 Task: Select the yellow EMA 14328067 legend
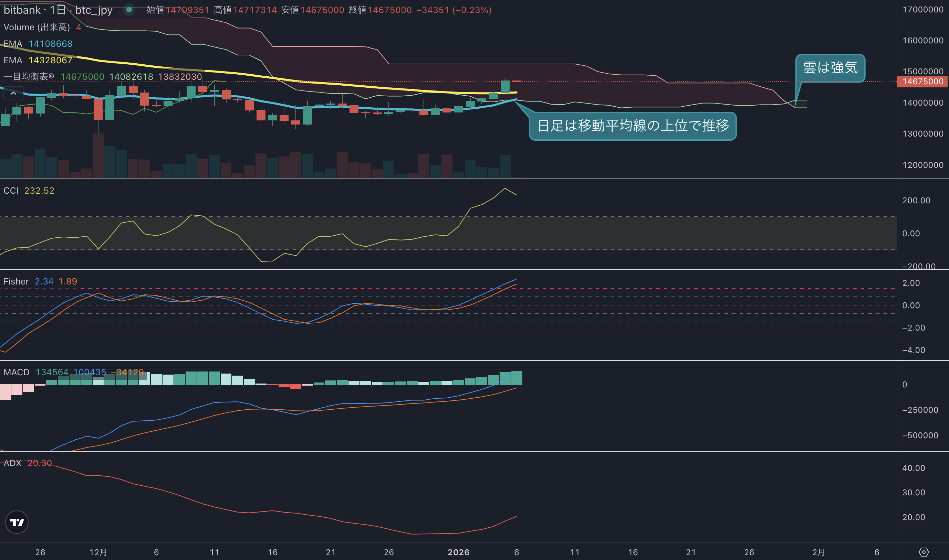tap(38, 61)
